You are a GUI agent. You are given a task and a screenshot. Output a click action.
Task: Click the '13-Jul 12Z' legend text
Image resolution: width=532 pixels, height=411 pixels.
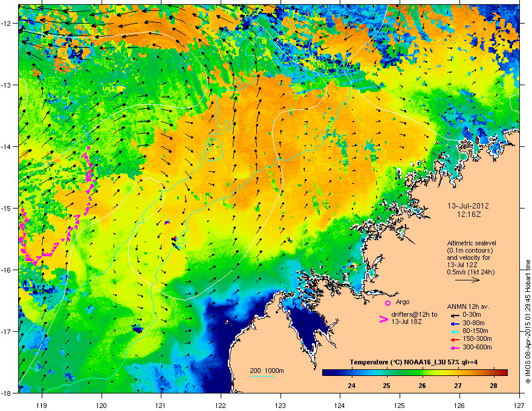click(x=462, y=265)
